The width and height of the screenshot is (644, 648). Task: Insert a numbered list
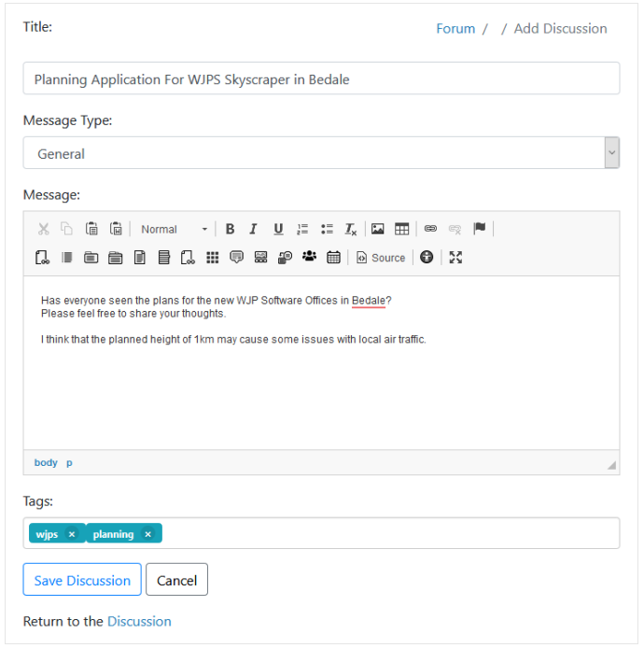click(302, 229)
